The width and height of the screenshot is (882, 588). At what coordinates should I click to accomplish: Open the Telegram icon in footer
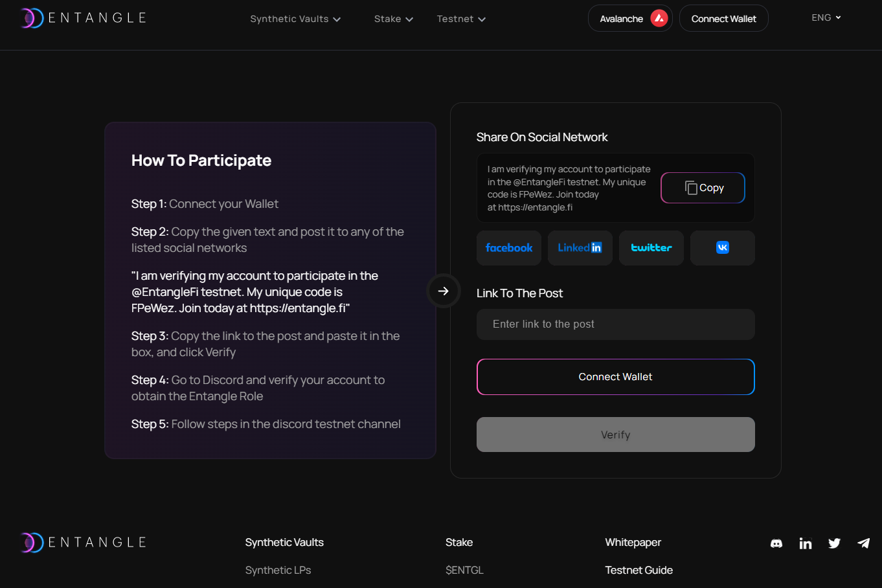[x=863, y=543]
